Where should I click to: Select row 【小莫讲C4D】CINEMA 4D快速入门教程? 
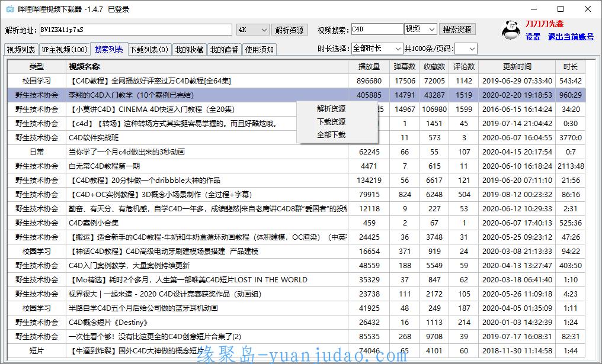tap(296, 109)
